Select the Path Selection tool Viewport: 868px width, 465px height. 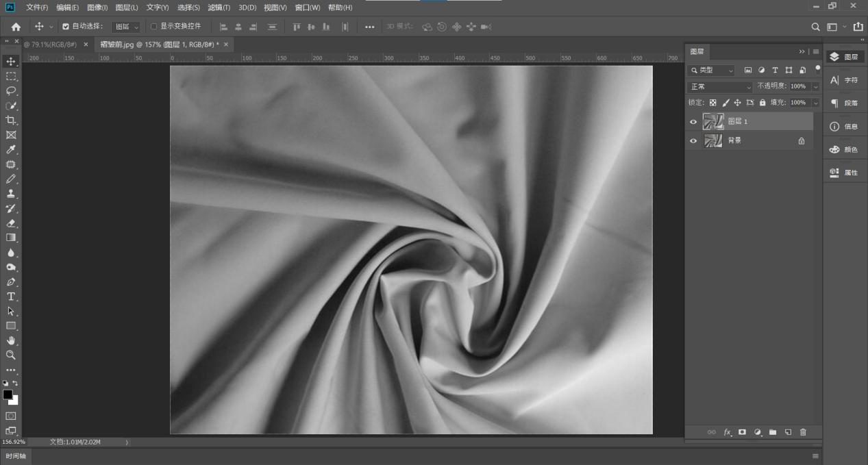point(11,311)
